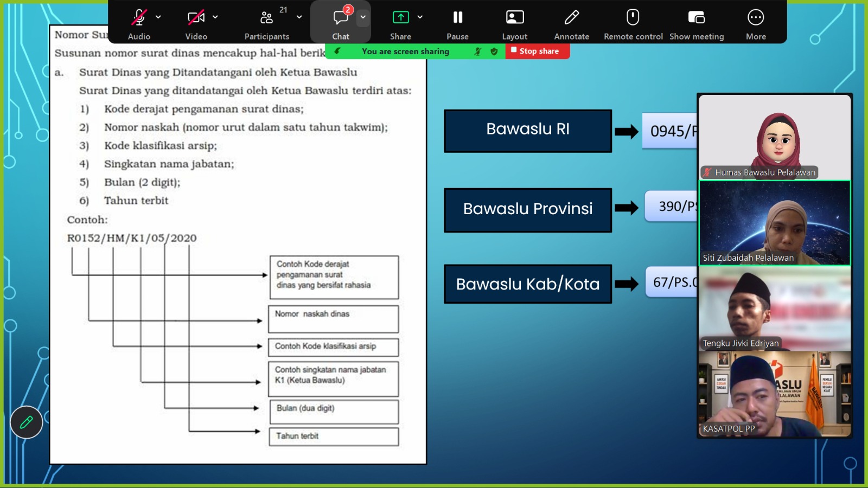
Task: Open the Participants panel
Action: (x=266, y=22)
